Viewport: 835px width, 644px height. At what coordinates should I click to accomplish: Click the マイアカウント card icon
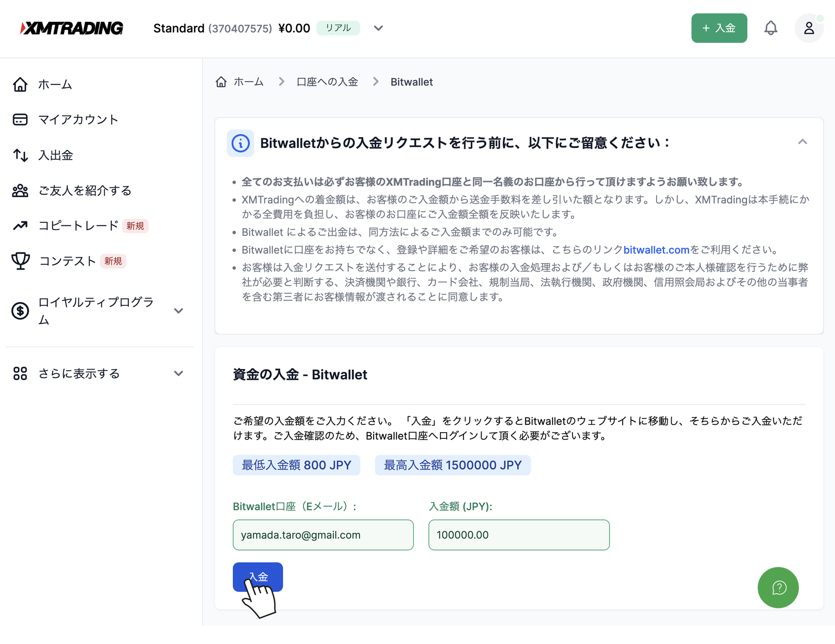[x=20, y=120]
